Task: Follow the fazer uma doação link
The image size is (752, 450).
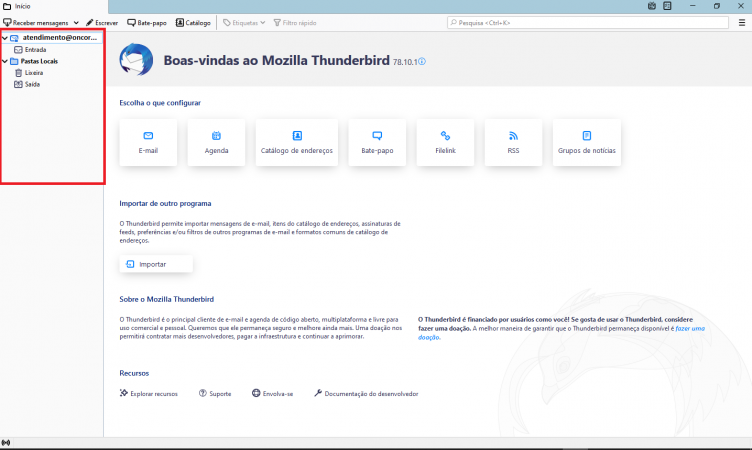Action: coord(690,329)
